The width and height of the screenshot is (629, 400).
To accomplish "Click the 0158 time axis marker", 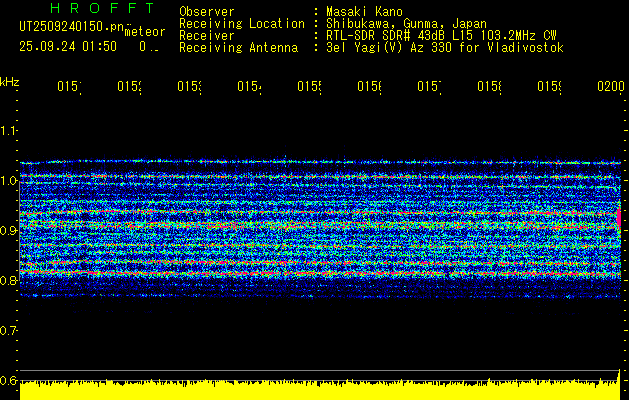I will [x=489, y=86].
